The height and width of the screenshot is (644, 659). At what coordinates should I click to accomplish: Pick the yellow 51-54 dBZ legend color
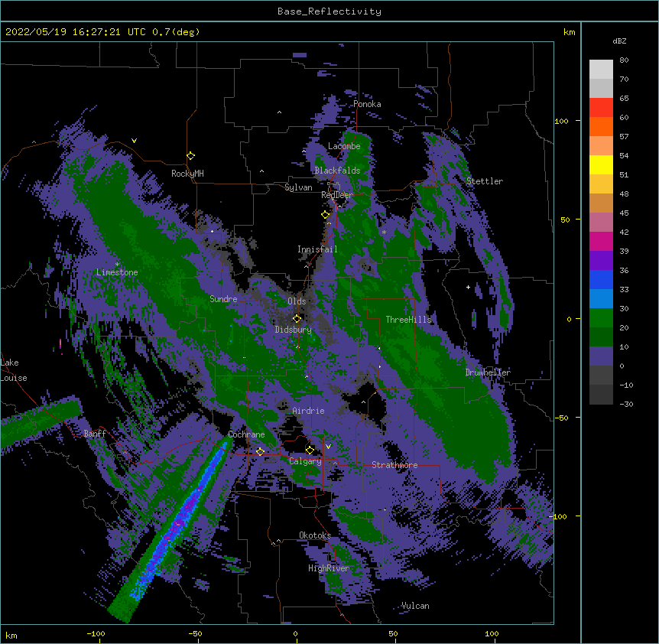click(601, 164)
